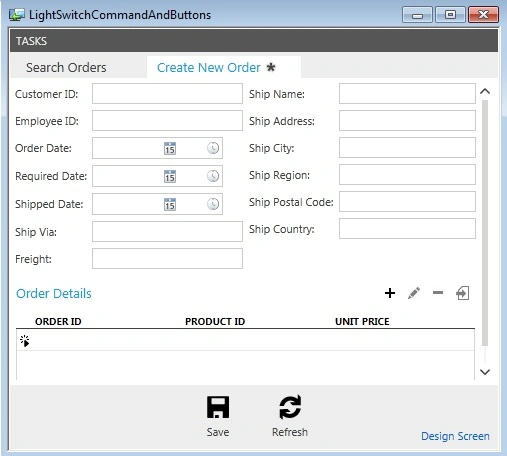Click the export icon in Order Details
Image resolution: width=507 pixels, height=456 pixels.
pos(463,293)
